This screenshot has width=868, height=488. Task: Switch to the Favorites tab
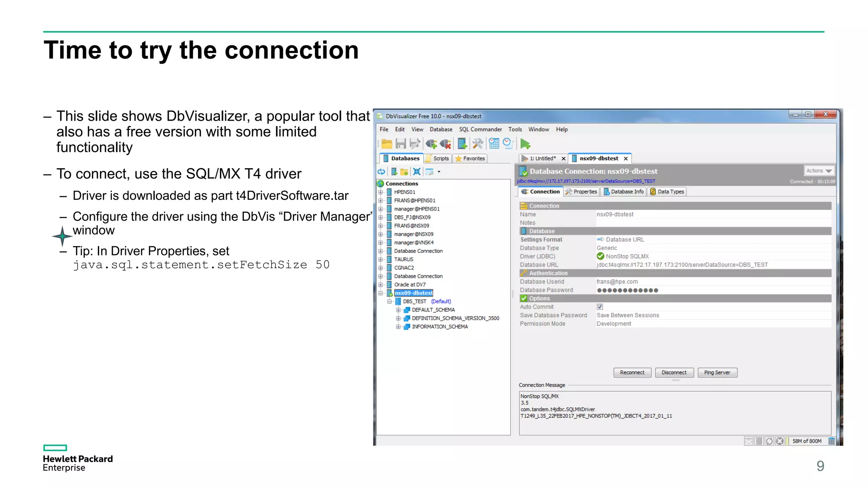coord(470,158)
